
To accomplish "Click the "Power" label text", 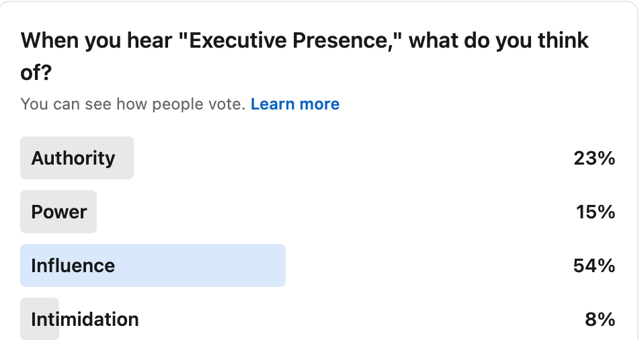I will [59, 212].
